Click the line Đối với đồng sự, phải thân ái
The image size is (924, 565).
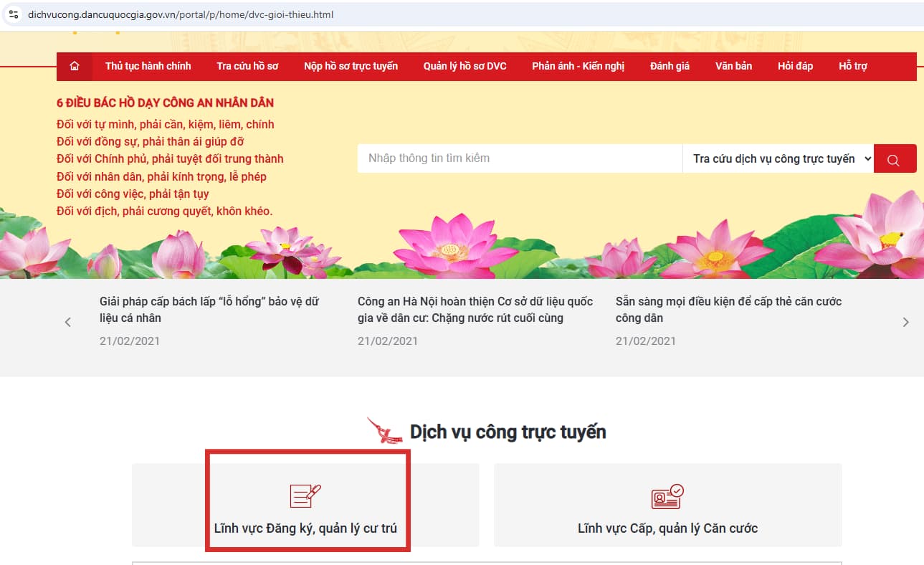[151, 142]
